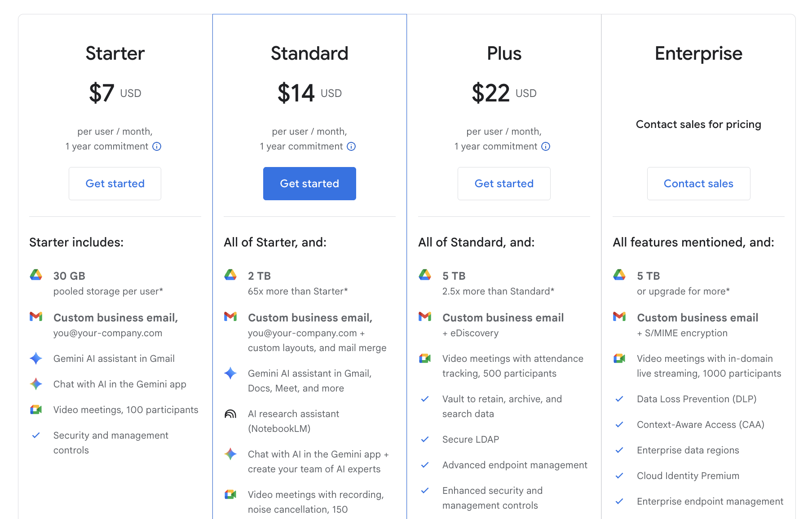This screenshot has height=519, width=812.
Task: Click the checkmark beside Secure LDAP
Action: [x=425, y=440]
